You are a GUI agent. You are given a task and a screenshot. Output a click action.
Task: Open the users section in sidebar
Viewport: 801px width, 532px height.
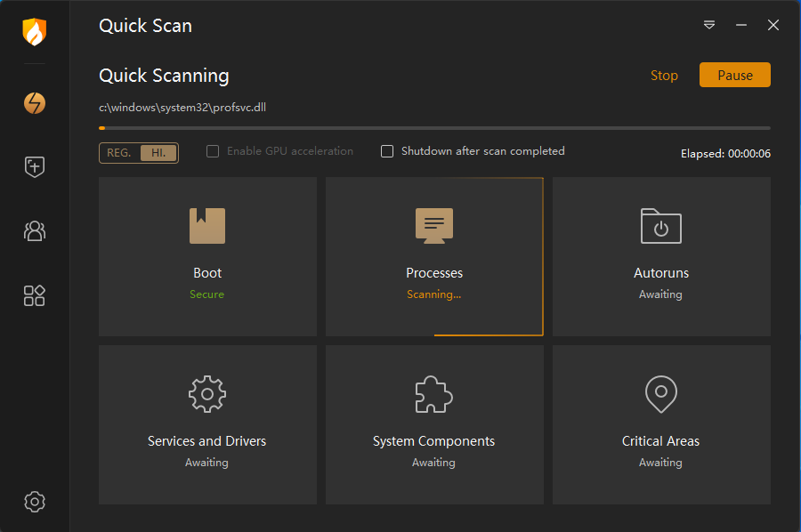[x=34, y=231]
